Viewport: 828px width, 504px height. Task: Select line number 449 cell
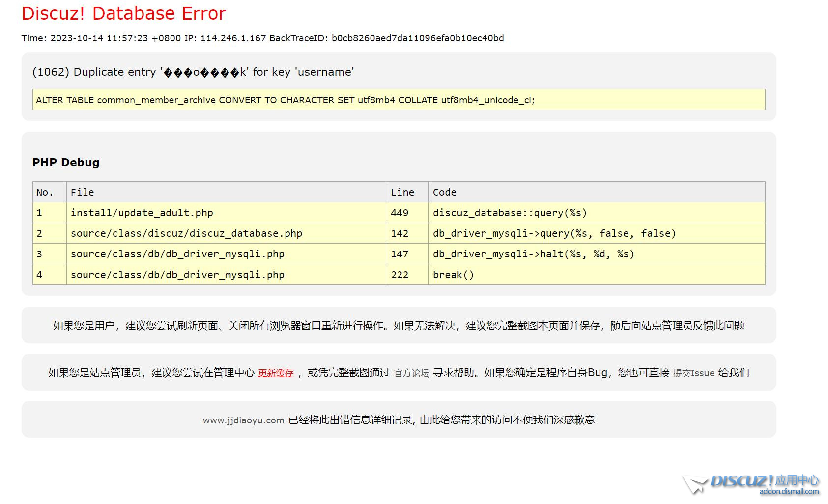pyautogui.click(x=407, y=213)
